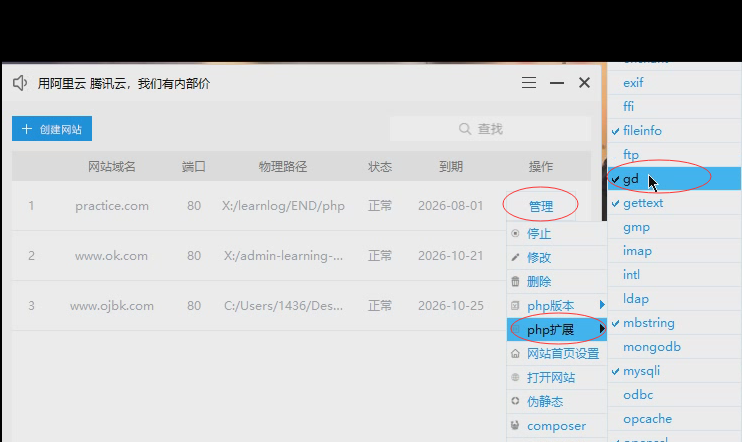Select 修改 from the context menu
The width and height of the screenshot is (742, 442).
[x=557, y=257]
